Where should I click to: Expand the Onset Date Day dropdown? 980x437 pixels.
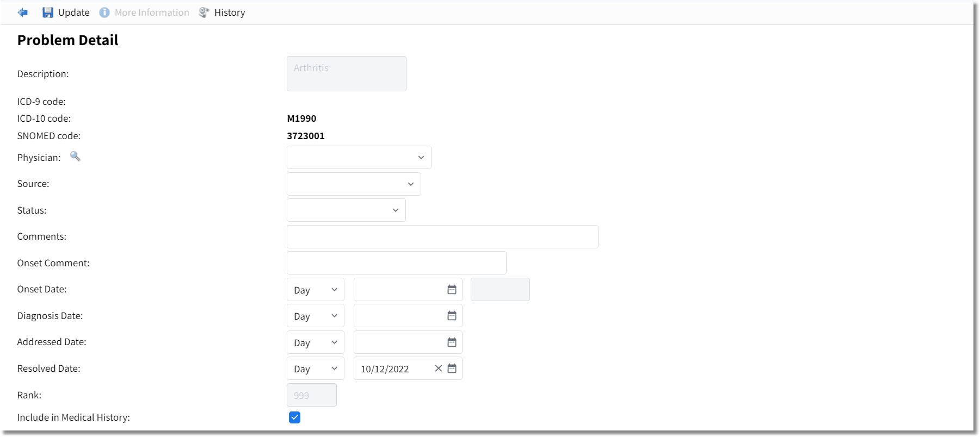pyautogui.click(x=316, y=290)
